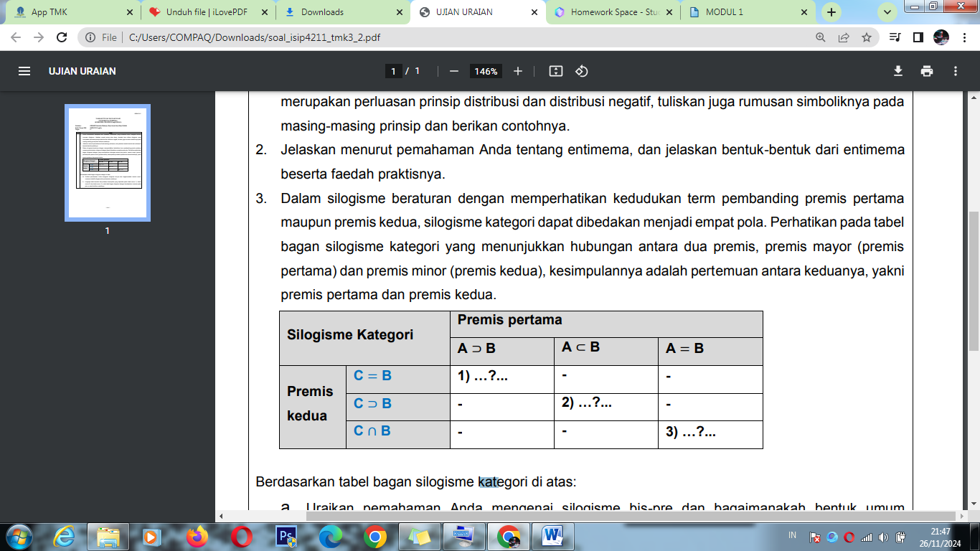This screenshot has height=551, width=980.
Task: Go back in browser history
Action: point(16,37)
